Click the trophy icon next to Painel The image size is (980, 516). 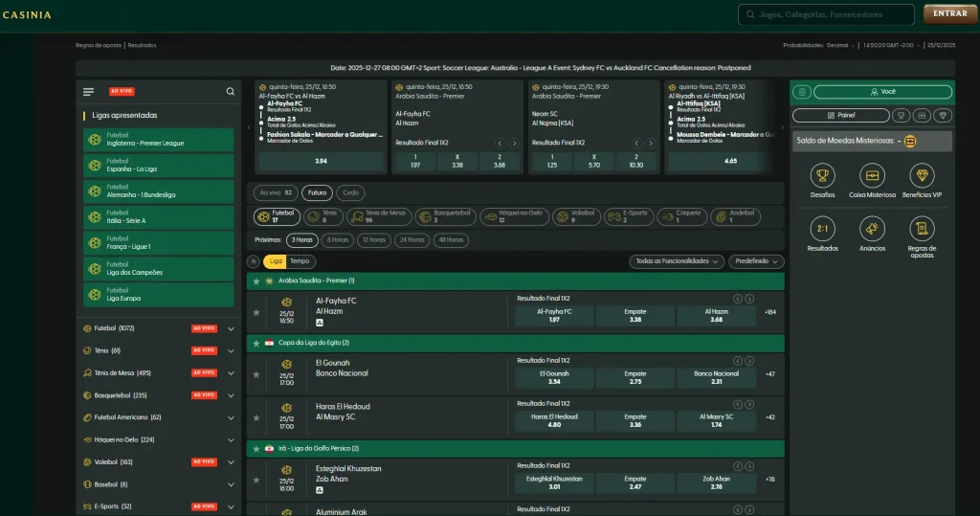pos(901,116)
